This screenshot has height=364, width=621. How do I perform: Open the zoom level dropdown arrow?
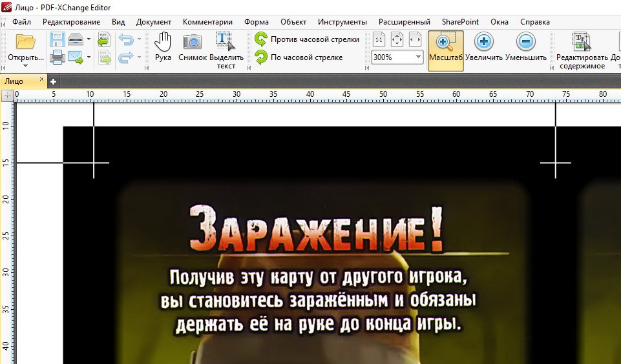[x=418, y=57]
